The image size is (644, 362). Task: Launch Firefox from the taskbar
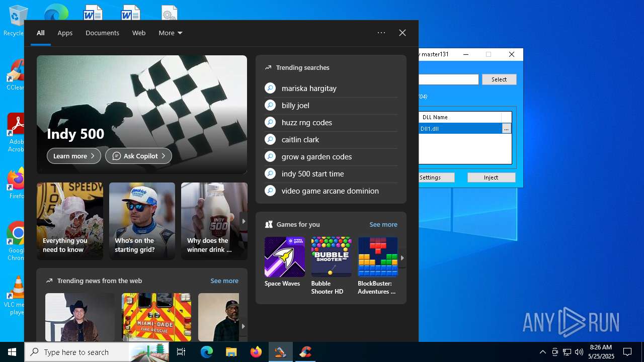(x=256, y=352)
